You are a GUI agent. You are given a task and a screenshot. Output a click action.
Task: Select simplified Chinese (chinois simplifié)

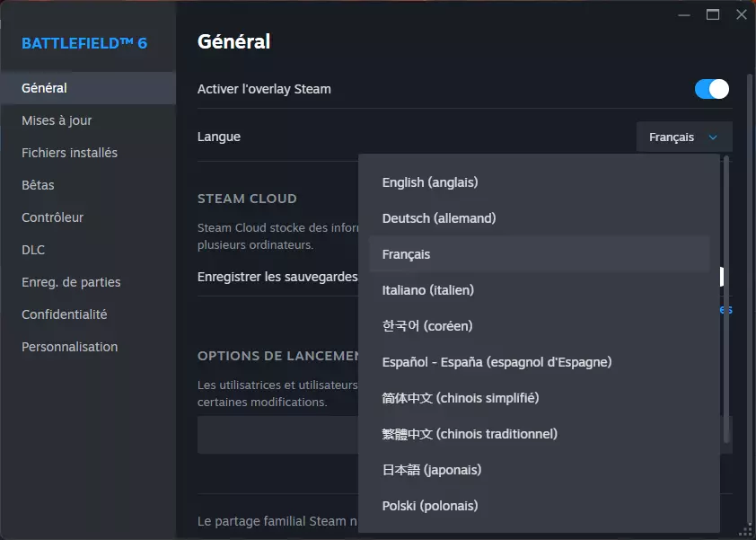[461, 398]
